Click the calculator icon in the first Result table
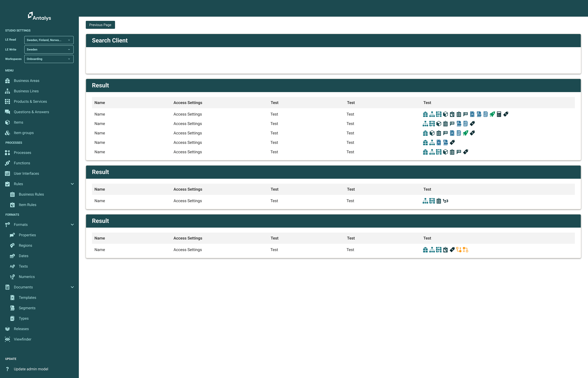Screen dimensions: 588x378 coord(499,114)
